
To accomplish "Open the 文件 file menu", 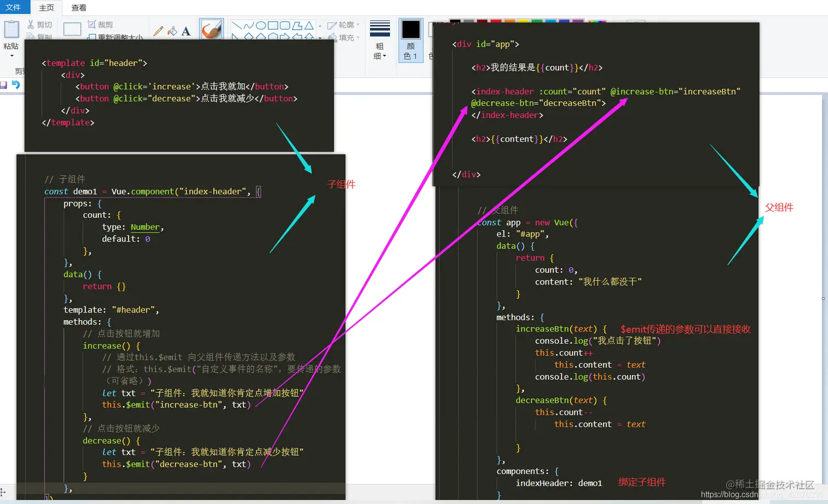I will [13, 7].
